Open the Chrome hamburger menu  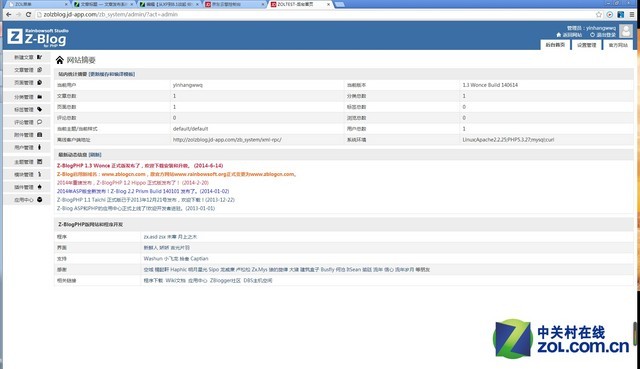coord(631,14)
